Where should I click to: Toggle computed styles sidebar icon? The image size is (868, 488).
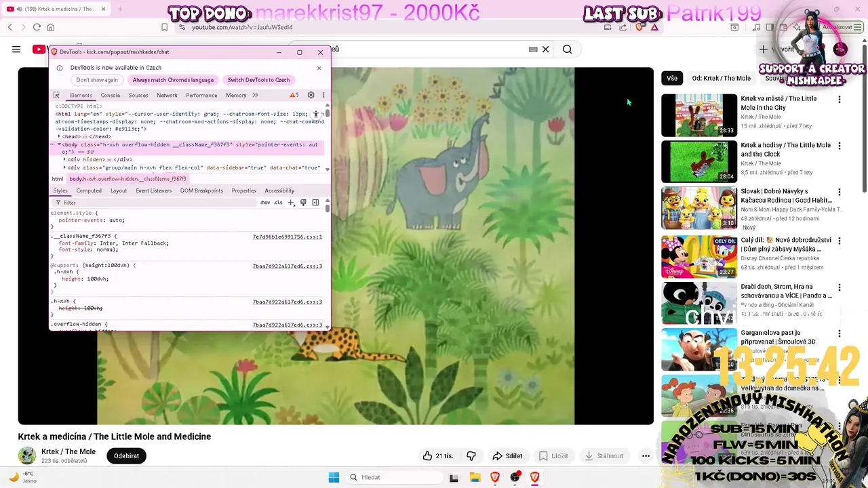(315, 203)
